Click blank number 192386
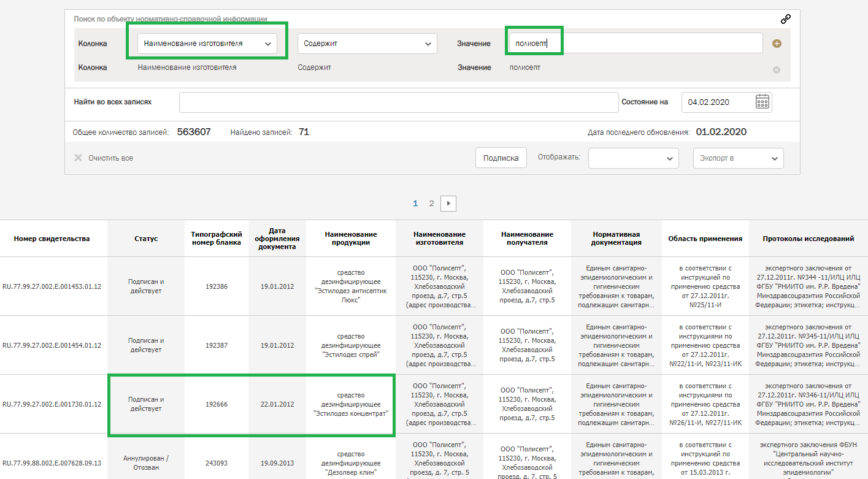This screenshot has height=479, width=868. tap(217, 286)
